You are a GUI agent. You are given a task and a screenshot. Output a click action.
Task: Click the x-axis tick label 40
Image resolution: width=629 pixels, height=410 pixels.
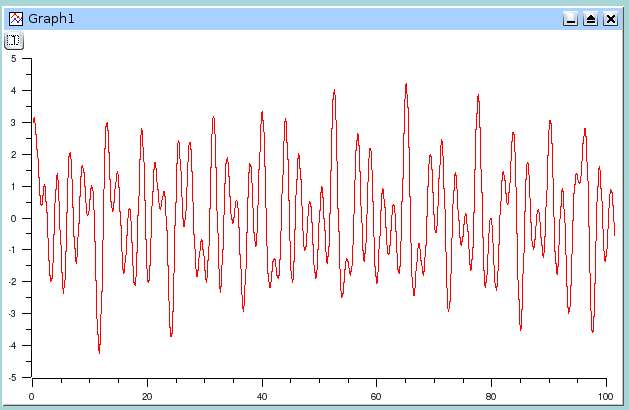tap(262, 395)
